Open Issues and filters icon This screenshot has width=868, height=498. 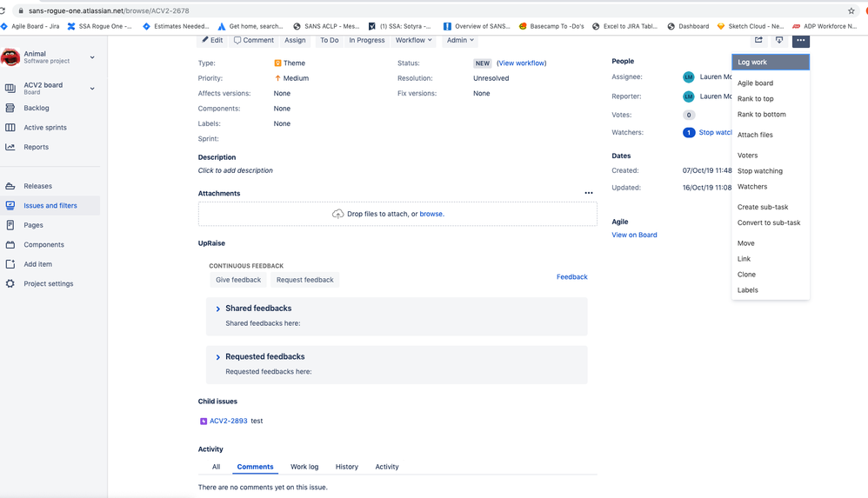[x=10, y=205]
